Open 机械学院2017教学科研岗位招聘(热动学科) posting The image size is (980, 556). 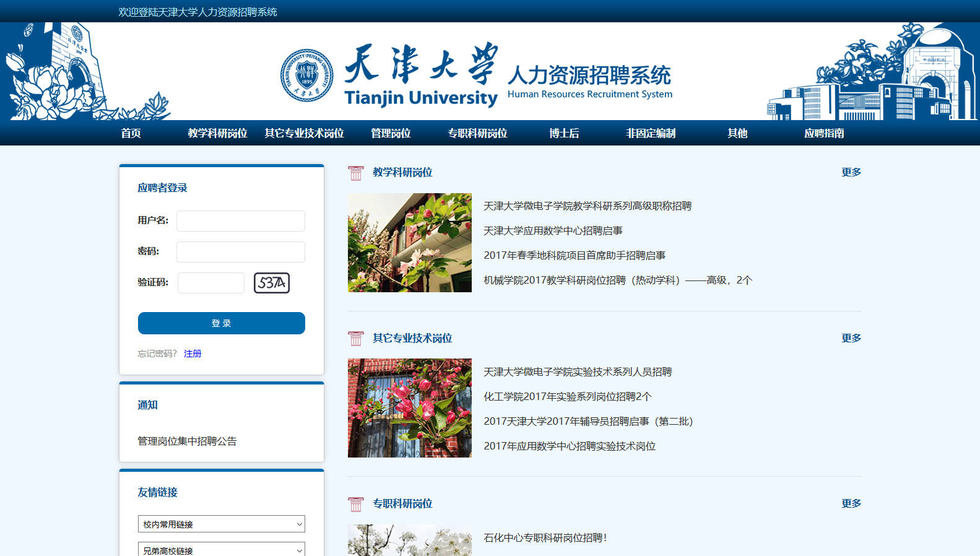[x=618, y=280]
